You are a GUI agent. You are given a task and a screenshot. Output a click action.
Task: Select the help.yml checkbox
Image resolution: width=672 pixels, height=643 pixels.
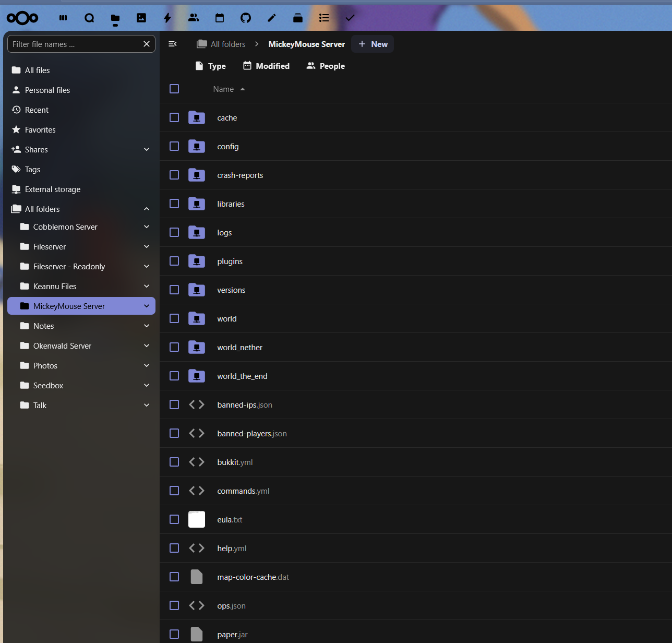click(174, 548)
